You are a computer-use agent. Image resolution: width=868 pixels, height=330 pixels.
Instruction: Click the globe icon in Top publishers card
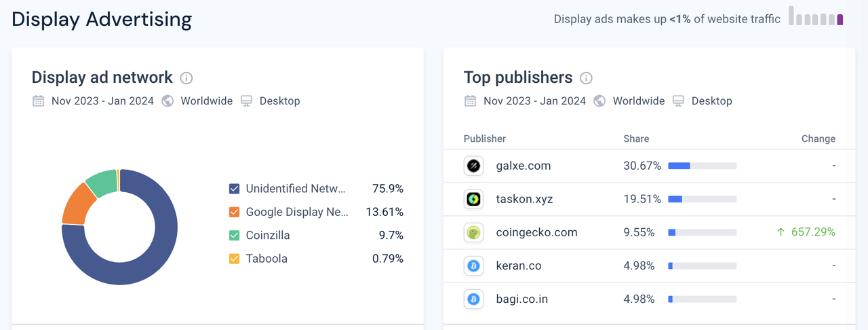[x=599, y=101]
